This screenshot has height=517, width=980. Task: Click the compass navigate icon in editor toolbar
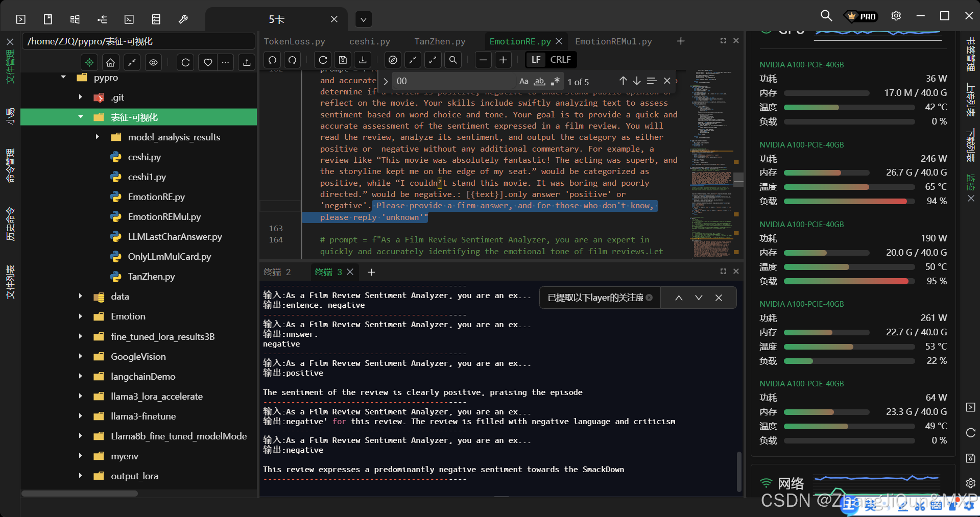(x=393, y=60)
